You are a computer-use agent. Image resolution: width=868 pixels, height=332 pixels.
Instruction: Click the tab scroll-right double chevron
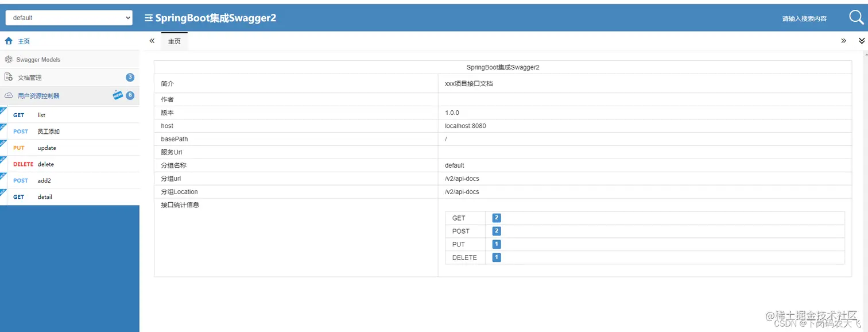[843, 41]
